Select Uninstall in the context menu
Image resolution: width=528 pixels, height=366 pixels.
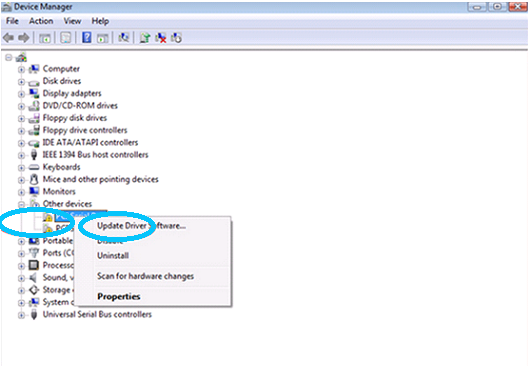click(113, 256)
